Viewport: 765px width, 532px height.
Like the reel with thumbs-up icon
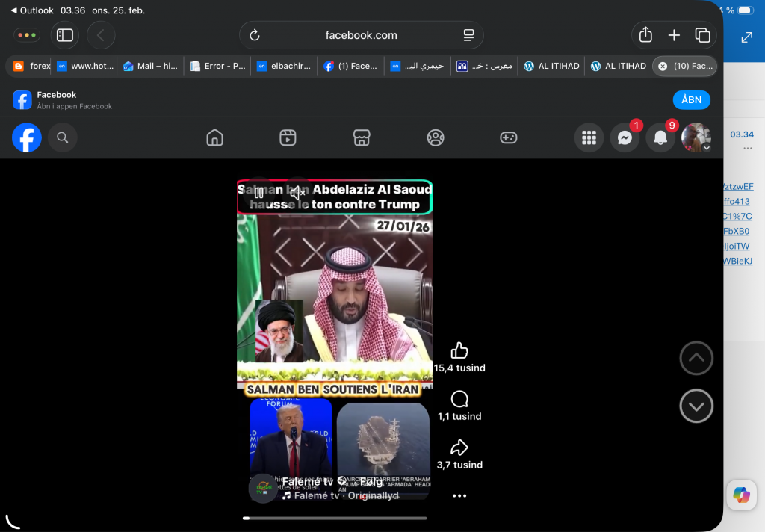(459, 350)
